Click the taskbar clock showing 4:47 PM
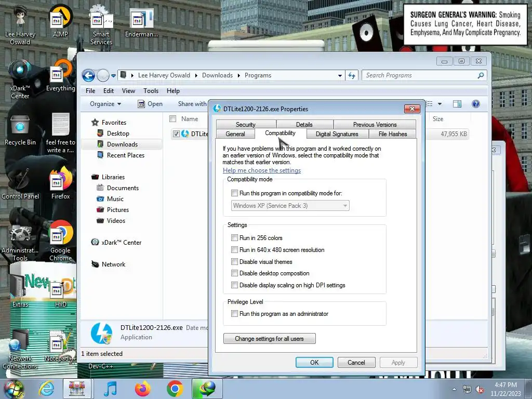This screenshot has height=399, width=532. [x=506, y=389]
